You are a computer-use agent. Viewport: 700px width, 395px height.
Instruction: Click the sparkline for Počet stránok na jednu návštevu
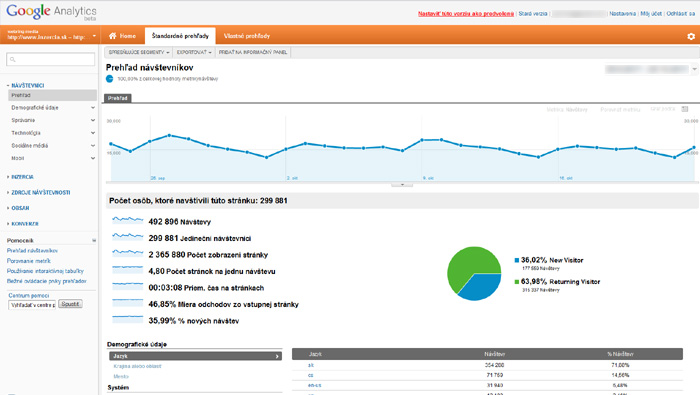(128, 270)
